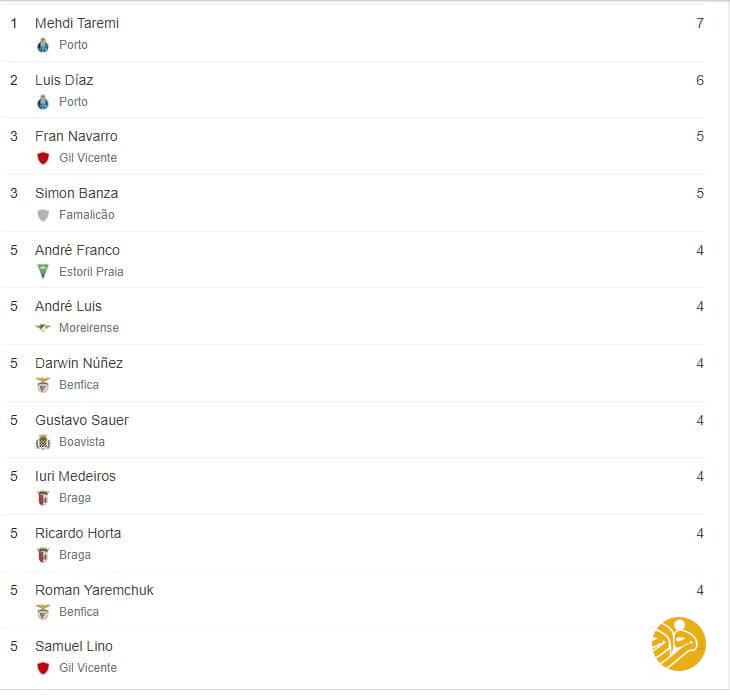Click the Moreirense crest icon
The height and width of the screenshot is (696, 730).
[x=42, y=328]
